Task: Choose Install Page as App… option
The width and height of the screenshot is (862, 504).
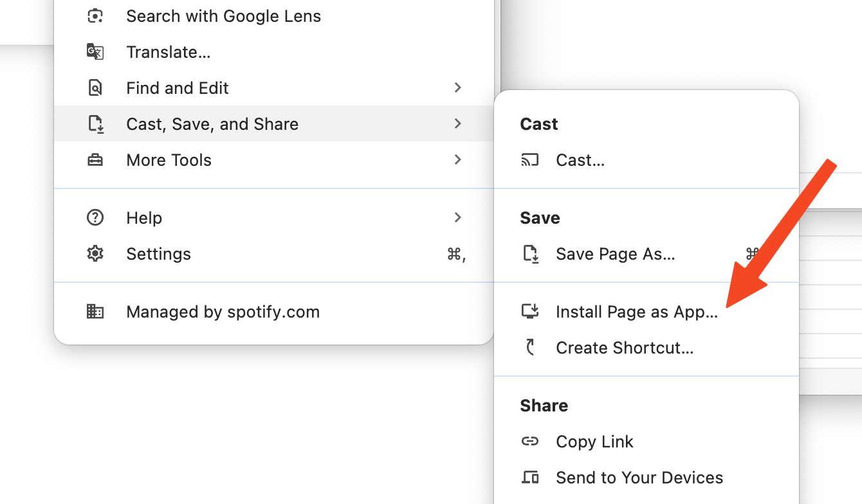Action: tap(636, 312)
